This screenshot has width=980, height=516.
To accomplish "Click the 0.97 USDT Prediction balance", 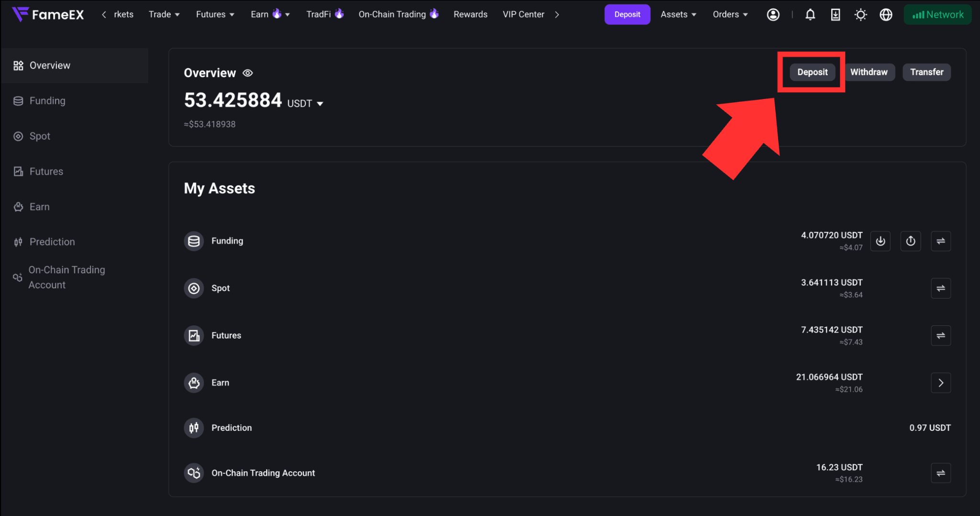I will (930, 428).
